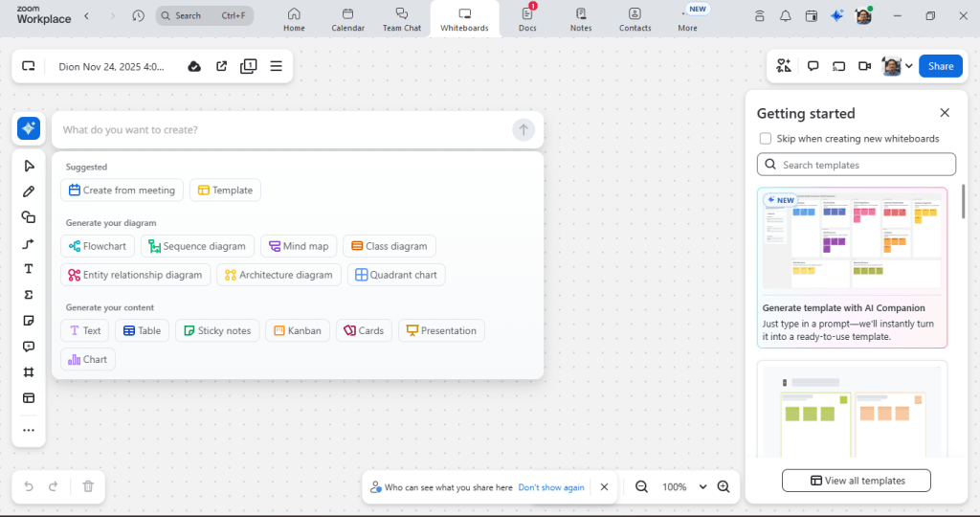This screenshot has height=517, width=980.
Task: Select the pen drawing tool
Action: pyautogui.click(x=29, y=191)
